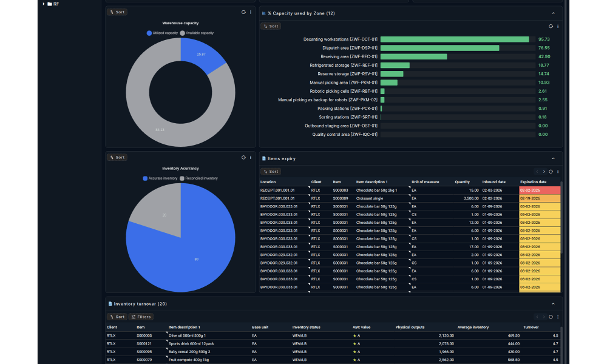Collapse the Items expiry panel
This screenshot has width=607, height=364.
pos(553,158)
